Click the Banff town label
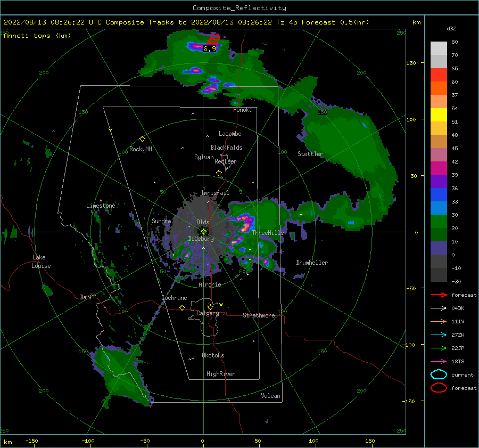 pyautogui.click(x=88, y=297)
